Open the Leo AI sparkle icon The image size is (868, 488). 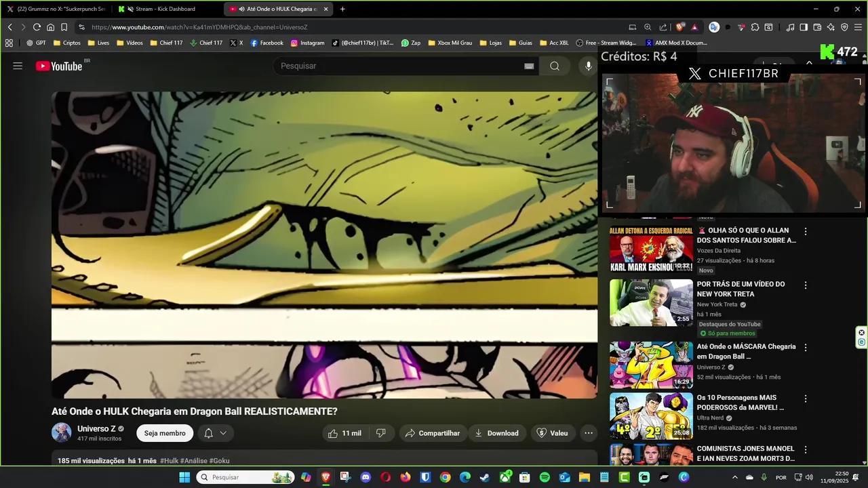[x=831, y=27]
